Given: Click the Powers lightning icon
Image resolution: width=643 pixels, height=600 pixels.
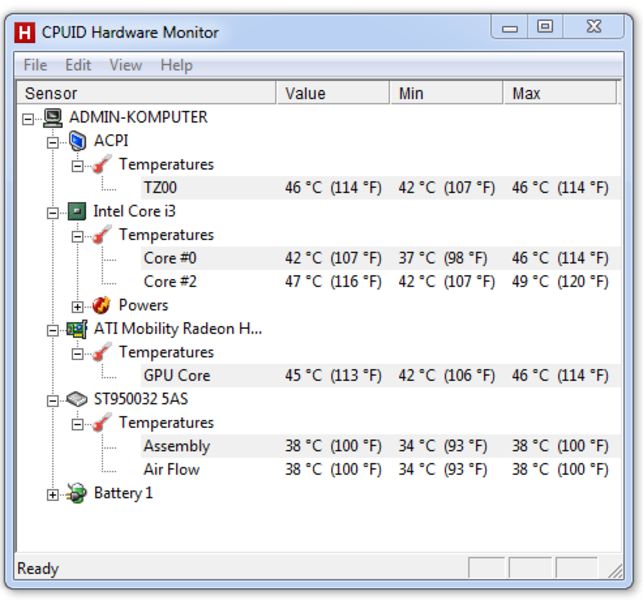Looking at the screenshot, I should tap(101, 305).
